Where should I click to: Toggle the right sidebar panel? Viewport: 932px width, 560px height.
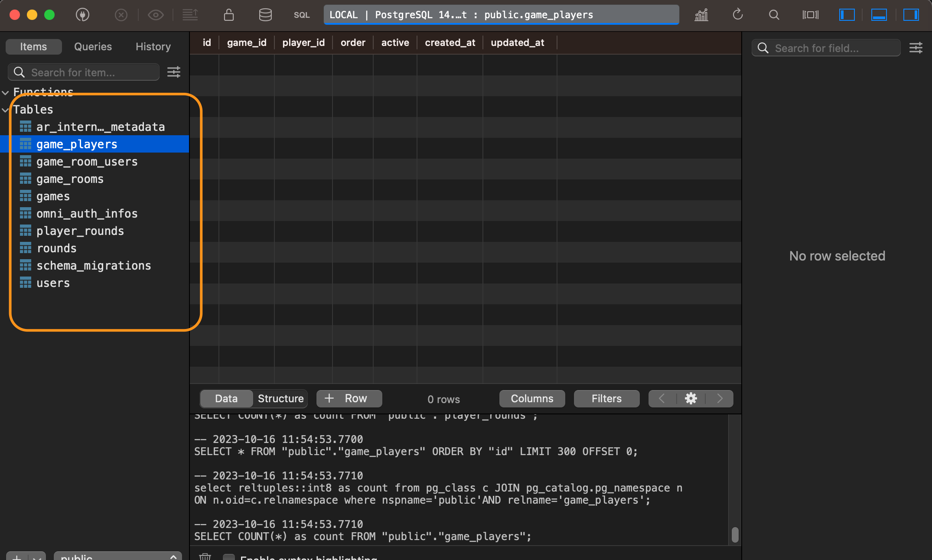[x=911, y=15]
